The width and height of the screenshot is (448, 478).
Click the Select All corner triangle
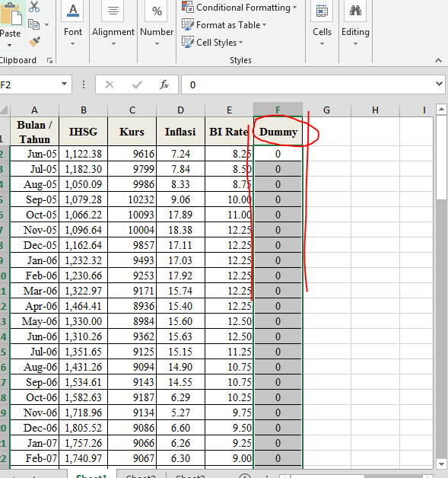(x=5, y=110)
